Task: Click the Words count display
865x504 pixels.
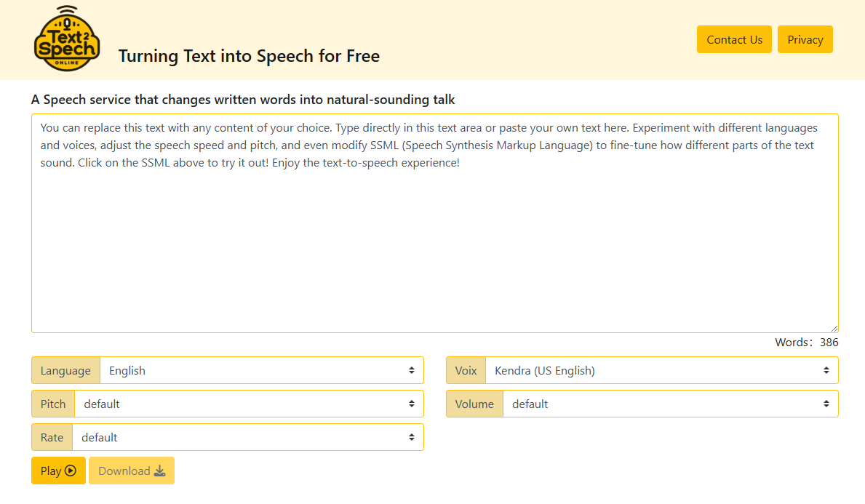Action: (x=808, y=342)
